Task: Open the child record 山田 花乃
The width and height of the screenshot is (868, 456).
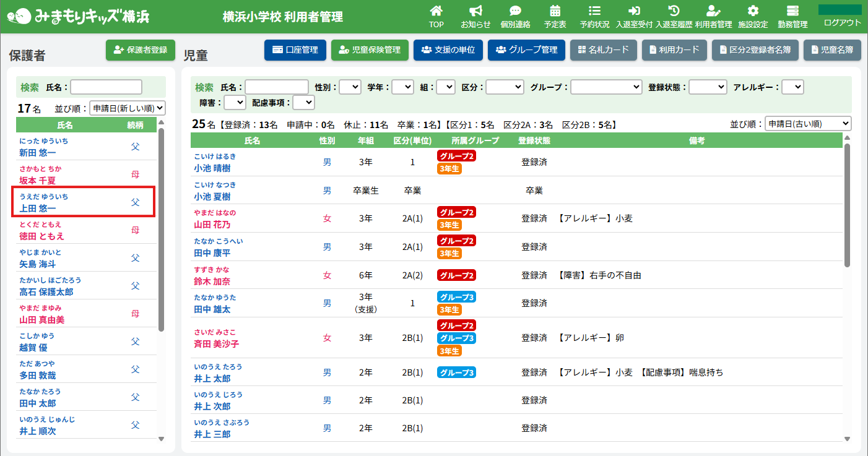Action: point(212,225)
